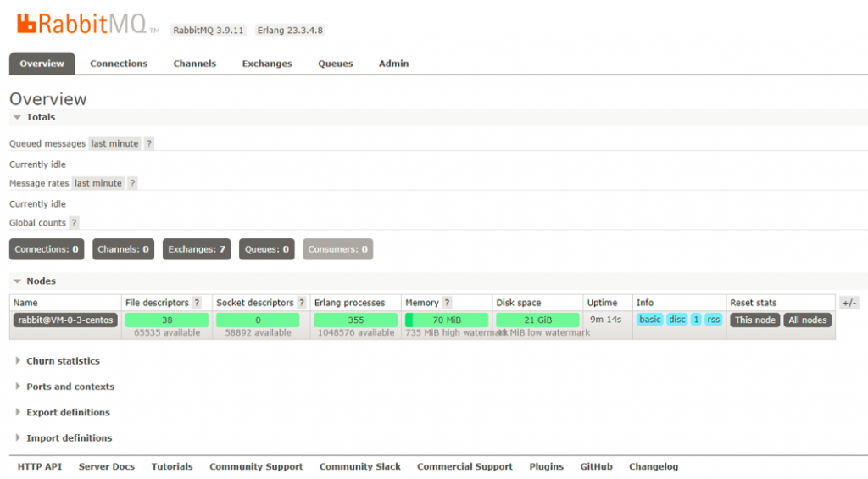Click the 65535 available text

pos(167,333)
